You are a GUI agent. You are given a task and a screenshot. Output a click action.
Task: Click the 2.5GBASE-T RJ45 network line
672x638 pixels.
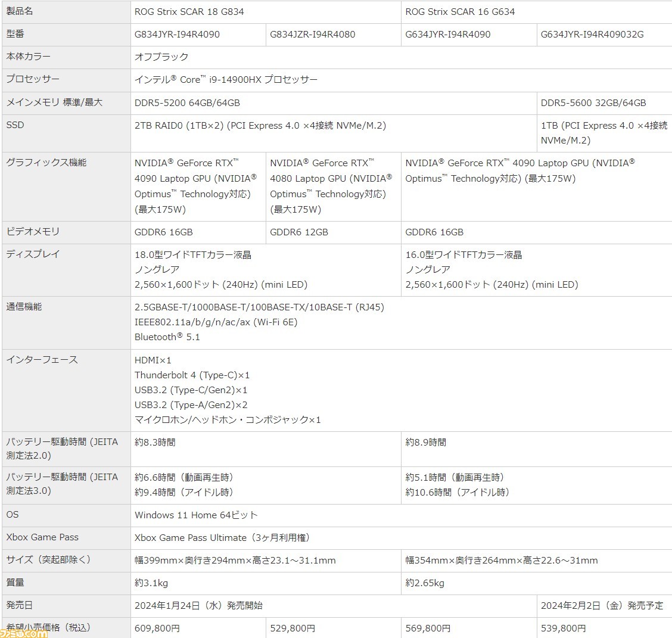click(x=259, y=307)
